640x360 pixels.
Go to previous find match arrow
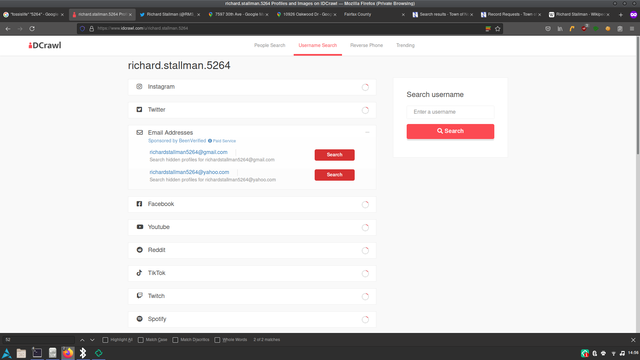pyautogui.click(x=82, y=340)
